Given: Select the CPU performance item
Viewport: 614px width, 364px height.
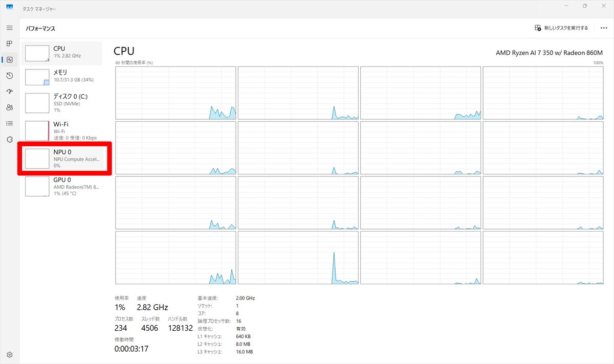Looking at the screenshot, I should 61,52.
